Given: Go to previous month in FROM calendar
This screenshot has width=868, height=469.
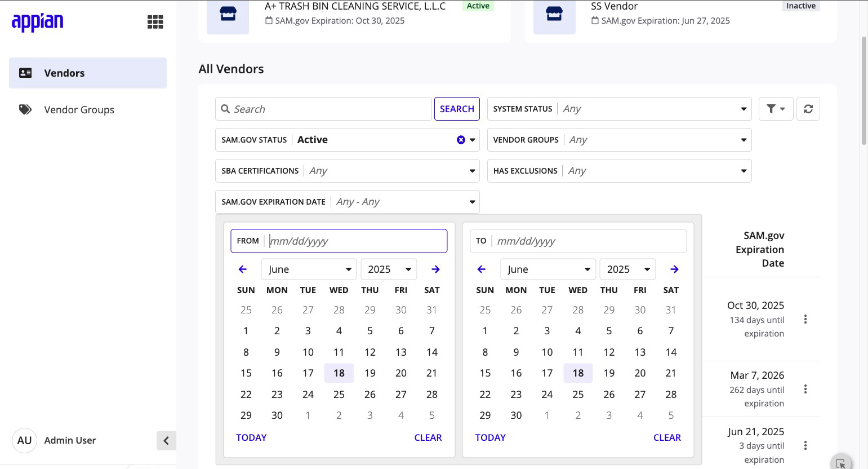Looking at the screenshot, I should coord(243,269).
